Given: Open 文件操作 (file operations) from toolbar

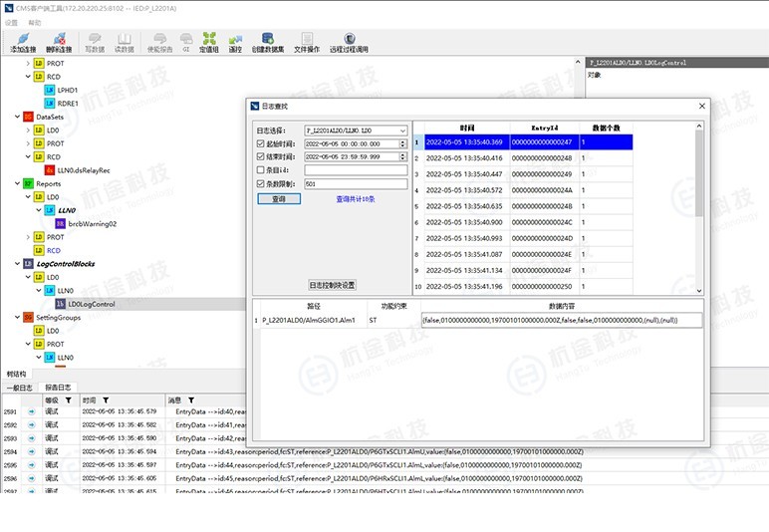Looking at the screenshot, I should [x=307, y=42].
